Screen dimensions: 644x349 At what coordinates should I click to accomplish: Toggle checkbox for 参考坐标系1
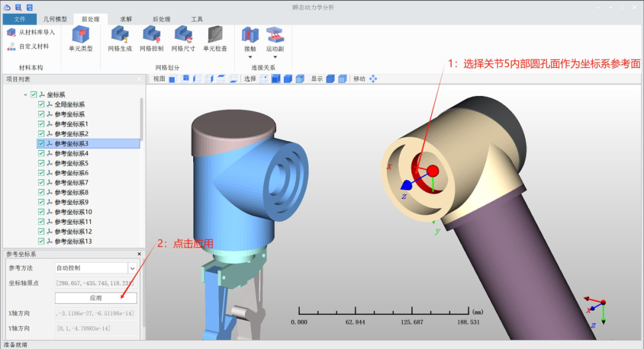(41, 124)
